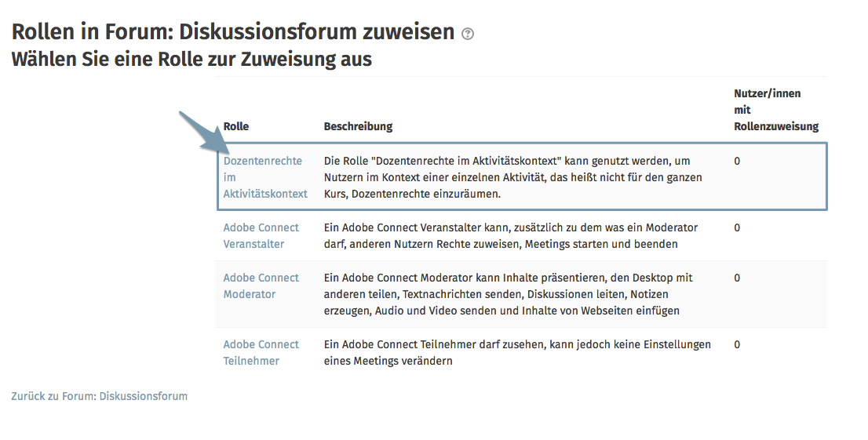Click user count 0 in Moderator row
The height and width of the screenshot is (440, 868).
pyautogui.click(x=737, y=278)
